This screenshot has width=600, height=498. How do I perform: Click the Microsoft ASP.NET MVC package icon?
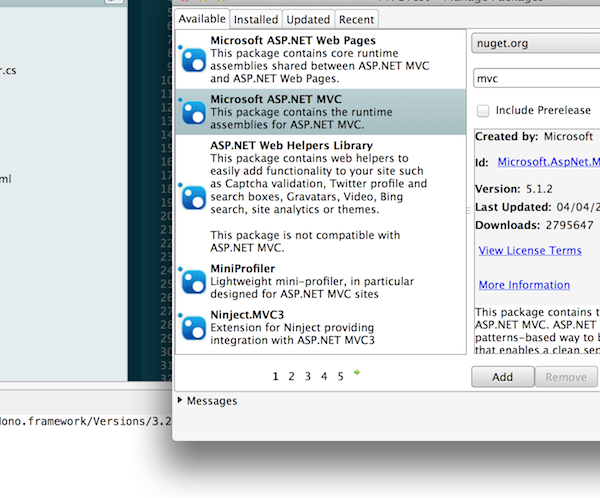[194, 113]
